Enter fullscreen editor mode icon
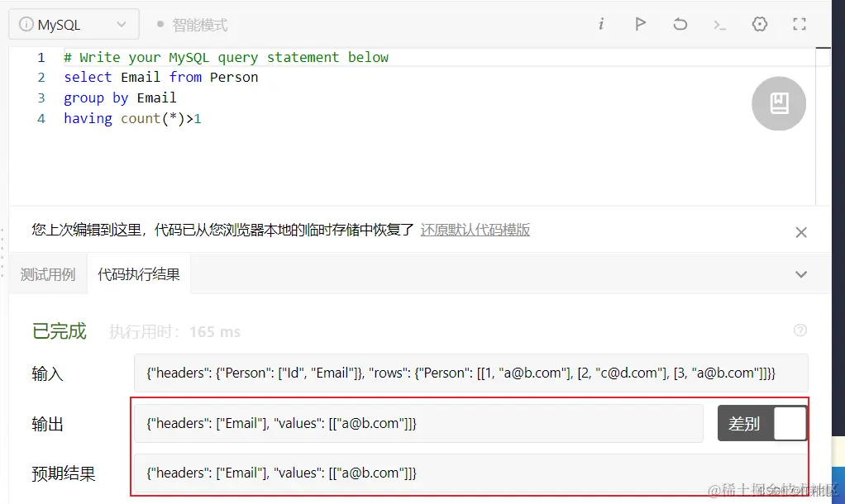This screenshot has height=504, width=845. [800, 24]
